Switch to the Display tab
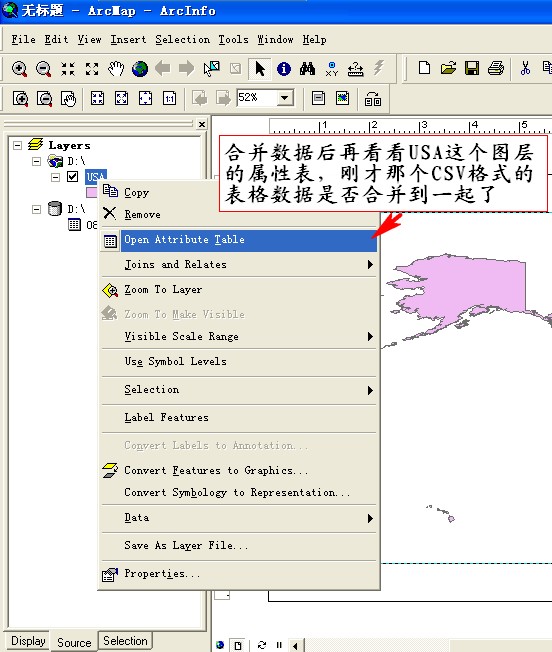552x652 pixels. point(28,641)
